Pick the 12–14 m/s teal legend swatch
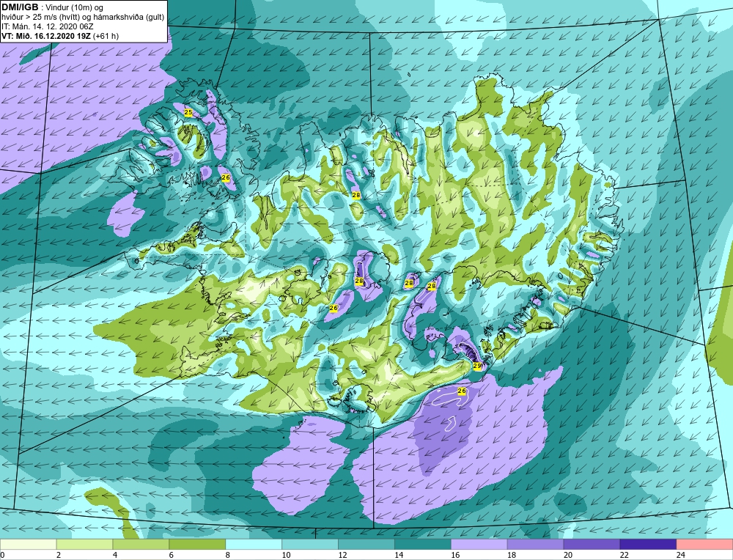The width and height of the screenshot is (733, 560). click(x=366, y=545)
